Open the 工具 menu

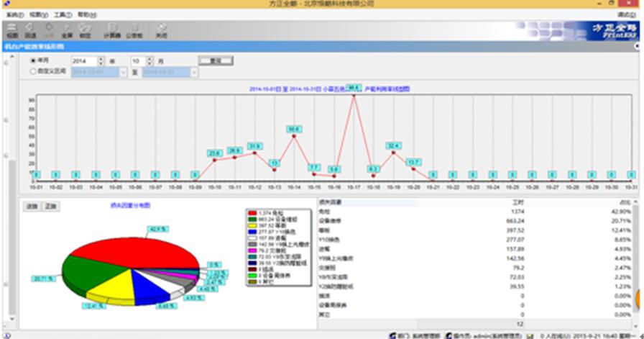click(x=62, y=14)
